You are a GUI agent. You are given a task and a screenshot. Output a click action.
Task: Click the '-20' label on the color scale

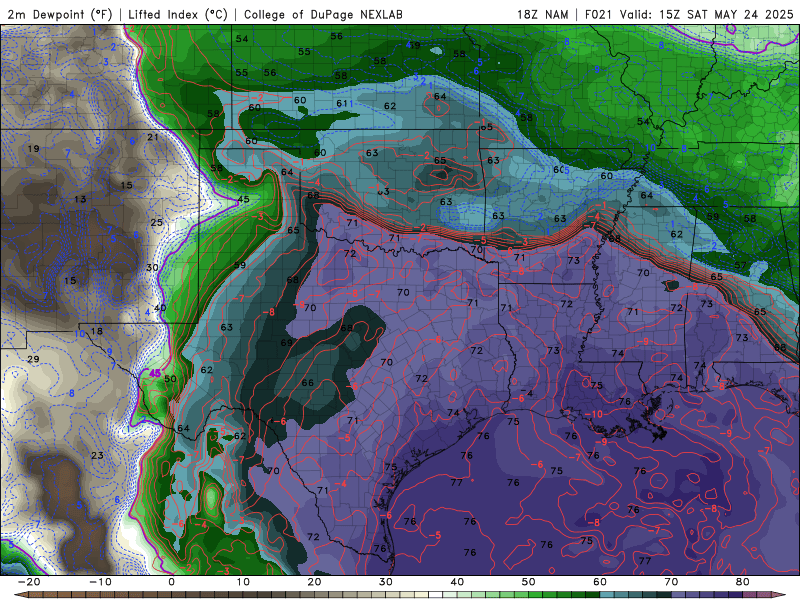coord(28,582)
